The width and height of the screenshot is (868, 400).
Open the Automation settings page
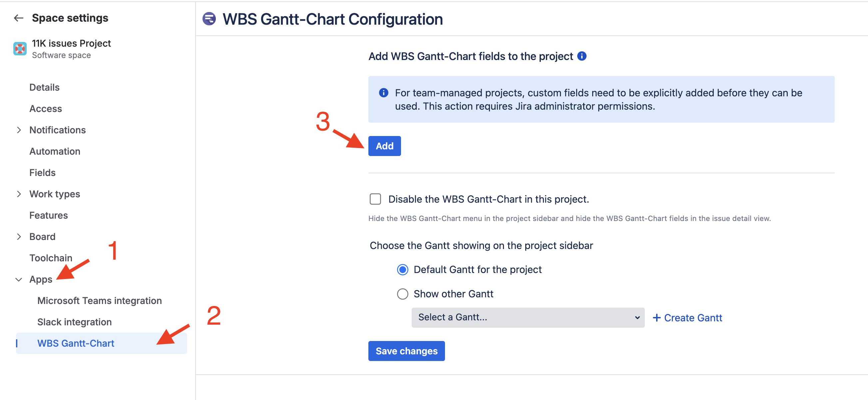click(x=55, y=151)
